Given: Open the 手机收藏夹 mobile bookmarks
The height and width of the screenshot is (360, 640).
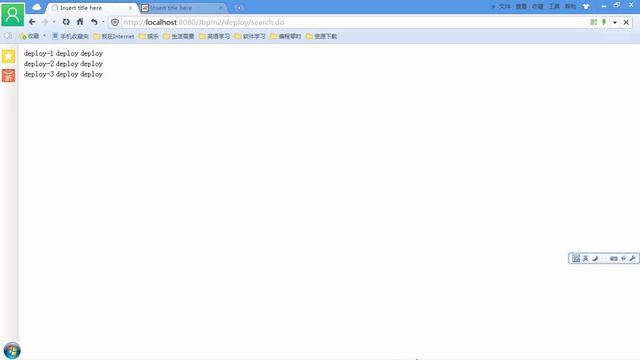Looking at the screenshot, I should [x=70, y=36].
